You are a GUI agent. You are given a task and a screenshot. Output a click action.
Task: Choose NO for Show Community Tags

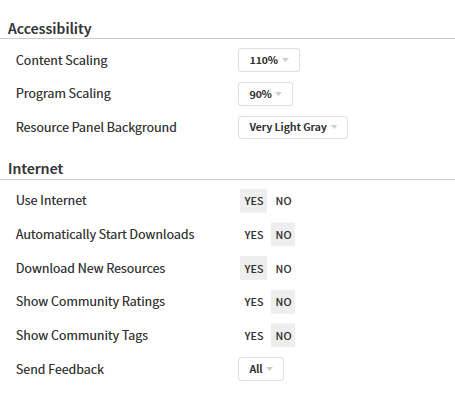[x=283, y=336]
